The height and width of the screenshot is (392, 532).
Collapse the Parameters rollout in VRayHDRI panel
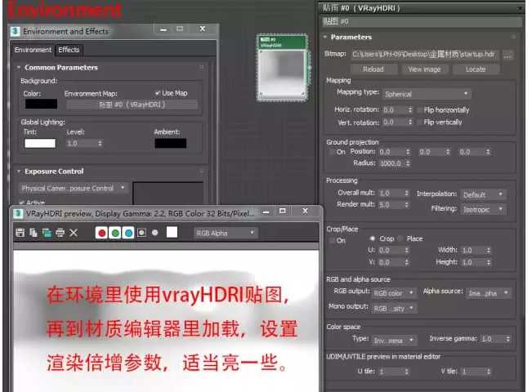point(325,37)
